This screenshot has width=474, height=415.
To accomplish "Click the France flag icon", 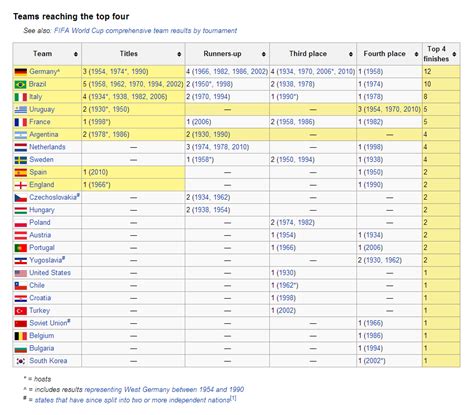I will (x=21, y=122).
